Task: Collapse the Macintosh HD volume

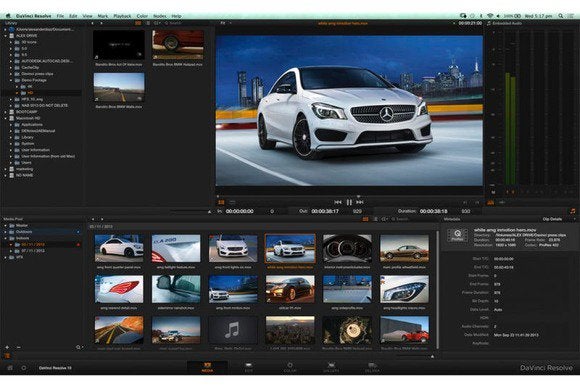Action: 6,118
